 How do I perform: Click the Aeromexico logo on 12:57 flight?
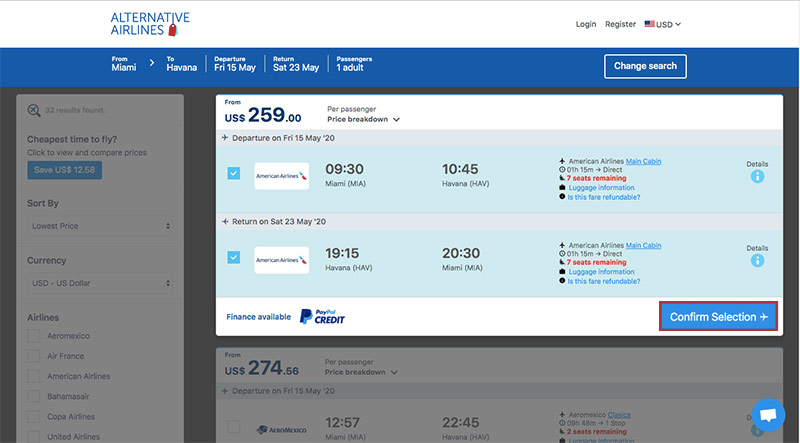pos(282,430)
